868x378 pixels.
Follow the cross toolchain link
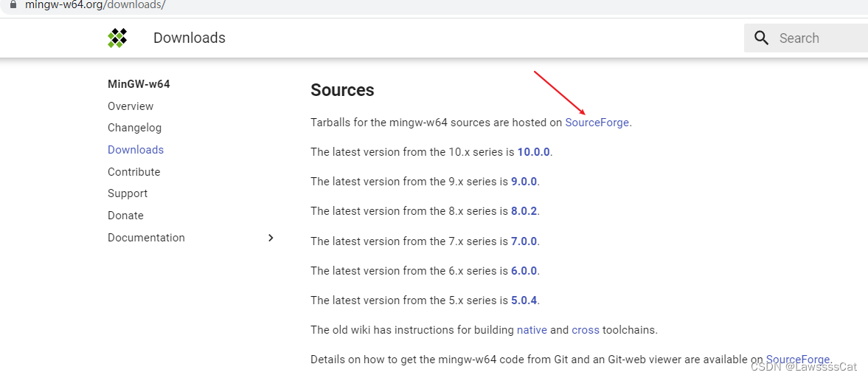click(x=586, y=330)
